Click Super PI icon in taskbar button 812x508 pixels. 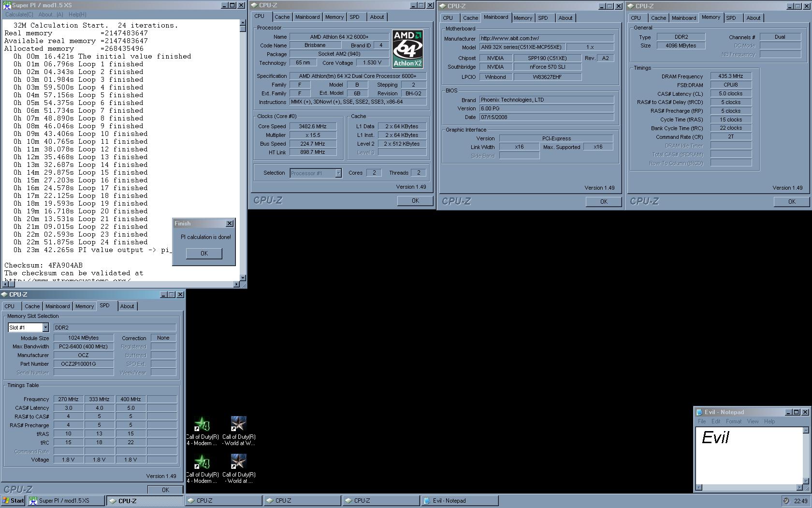coord(33,501)
